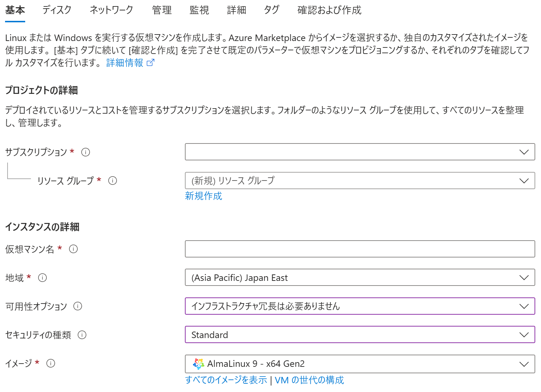The image size is (541, 392).
Task: Click the リソース グループ info icon
Action: [x=113, y=181]
